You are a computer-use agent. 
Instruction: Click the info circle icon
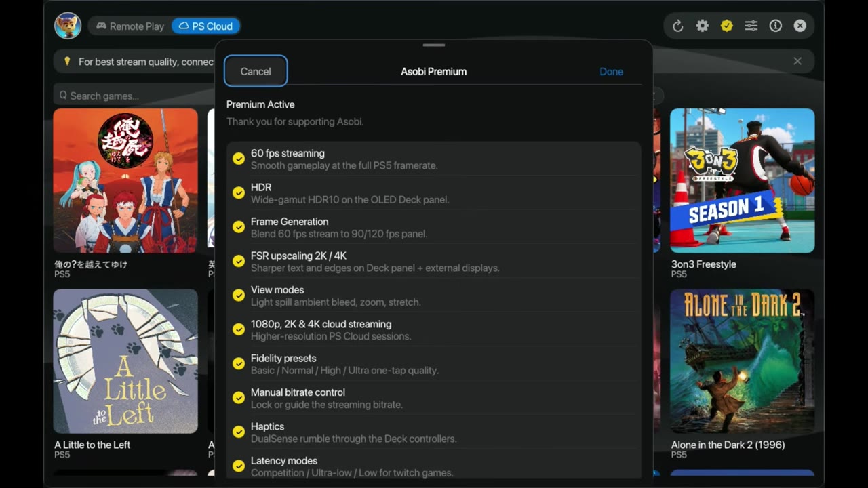coord(776,26)
